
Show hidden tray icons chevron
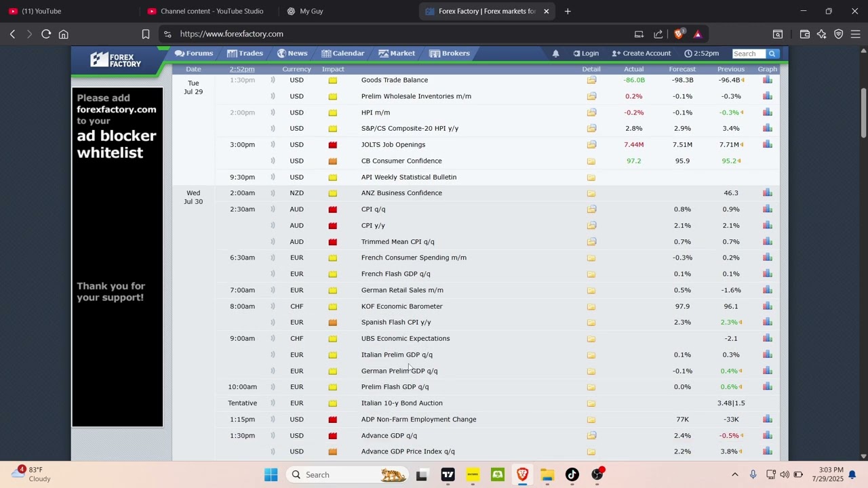[734, 474]
